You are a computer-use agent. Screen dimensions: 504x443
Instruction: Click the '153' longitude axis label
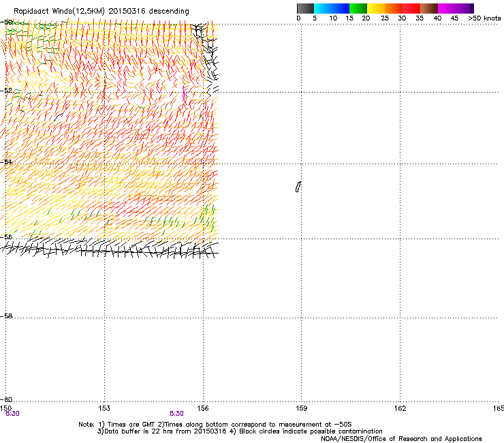click(x=104, y=408)
